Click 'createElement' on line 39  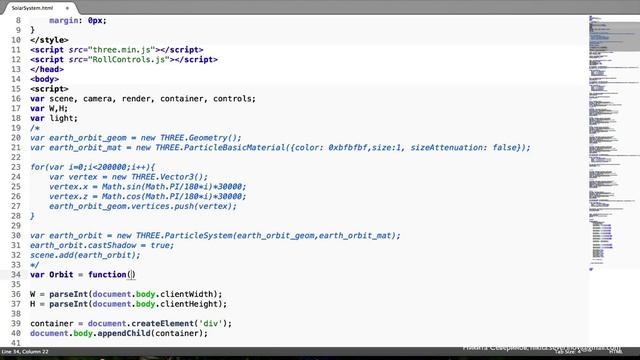pos(162,324)
